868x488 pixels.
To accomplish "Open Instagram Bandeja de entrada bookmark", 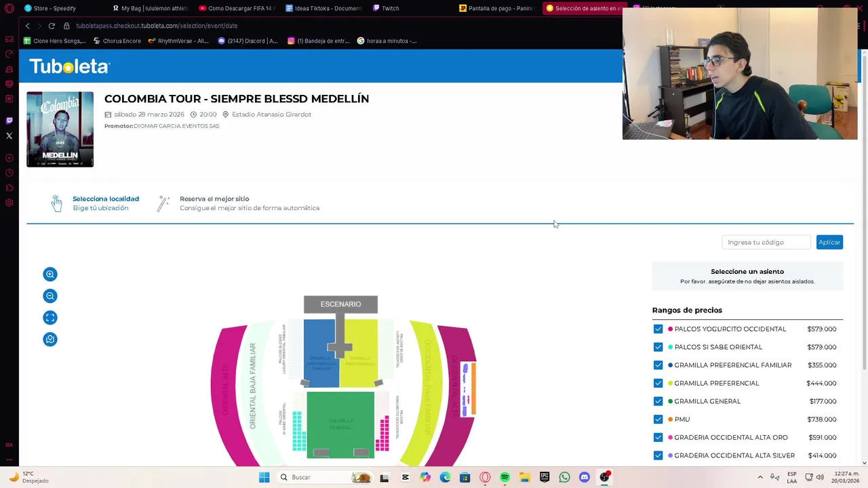I will [x=319, y=41].
